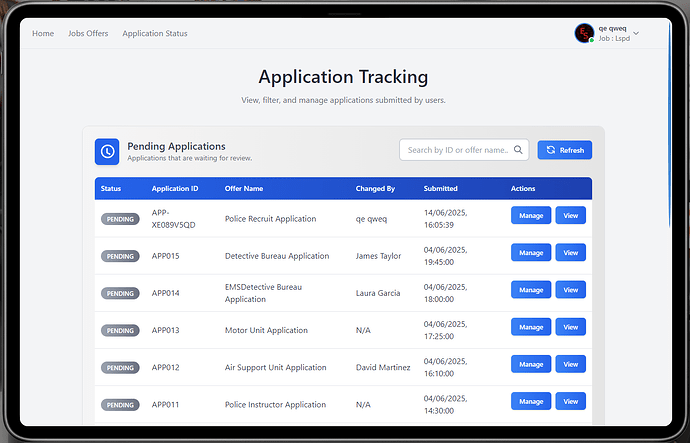The height and width of the screenshot is (443, 690).
Task: Click the PENDING badge for APP015
Action: click(x=120, y=256)
